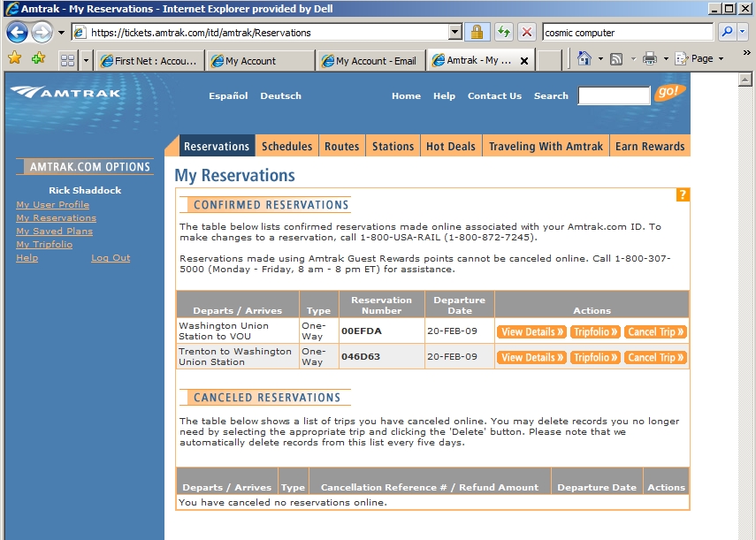View Details for reservation 00EFDA

pyautogui.click(x=531, y=332)
